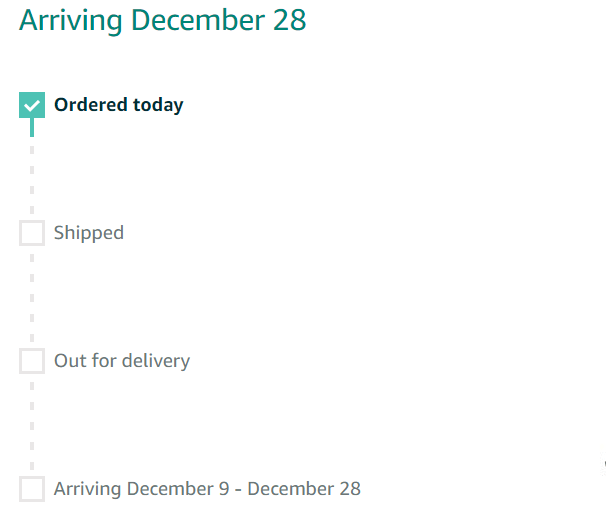
Task: Click the word delivery in the third step
Action: click(x=155, y=361)
